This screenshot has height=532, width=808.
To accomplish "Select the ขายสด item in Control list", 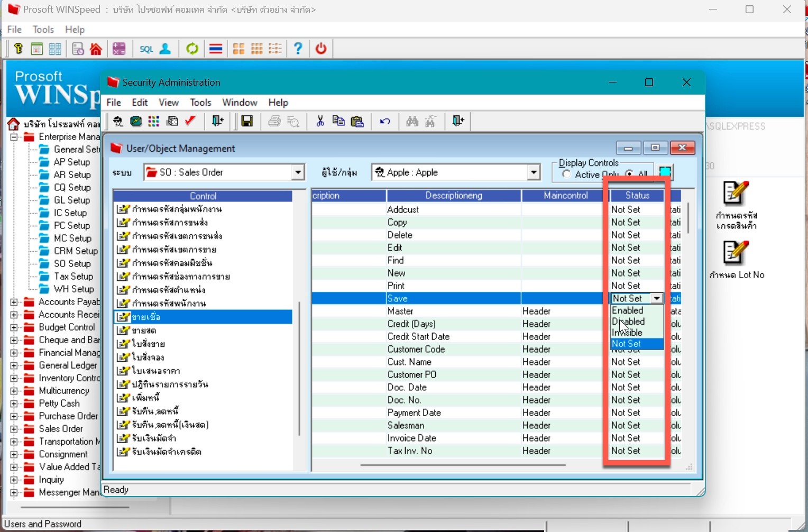I will 144,331.
